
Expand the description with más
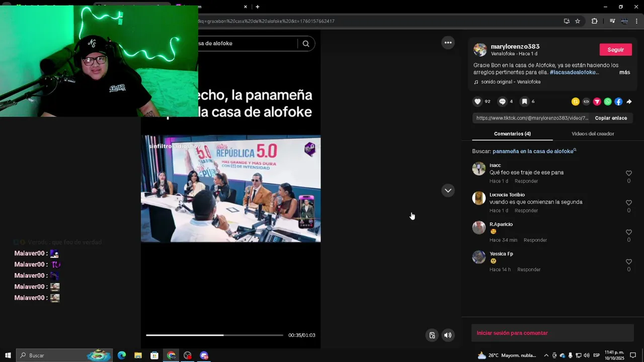tap(624, 72)
